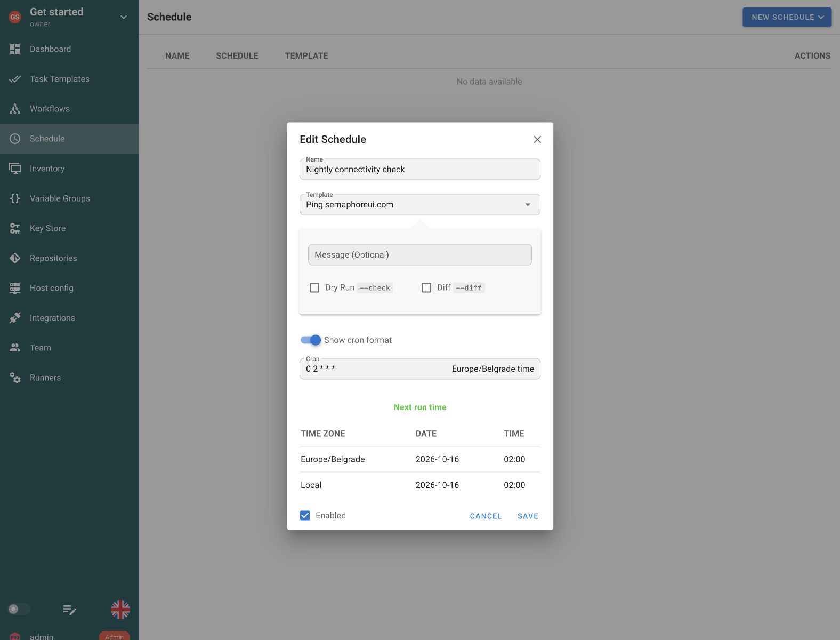Click the GS project avatar
840x640 pixels.
pyautogui.click(x=15, y=17)
